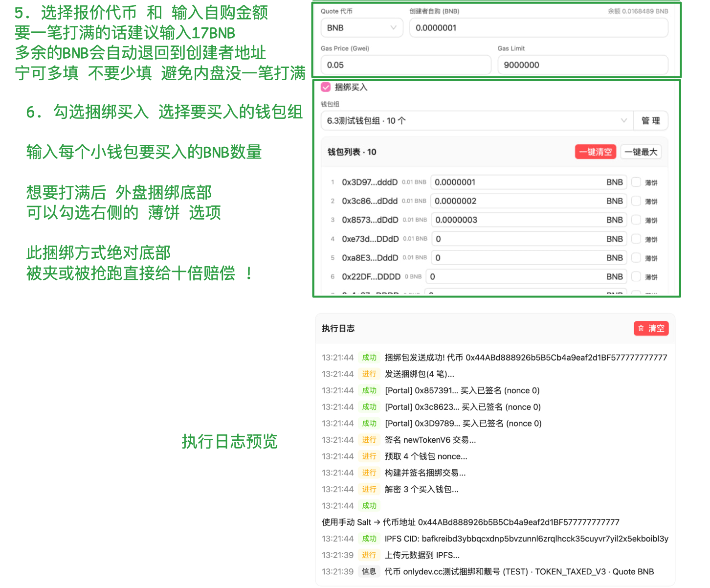Click the red 清空 log button

651,329
